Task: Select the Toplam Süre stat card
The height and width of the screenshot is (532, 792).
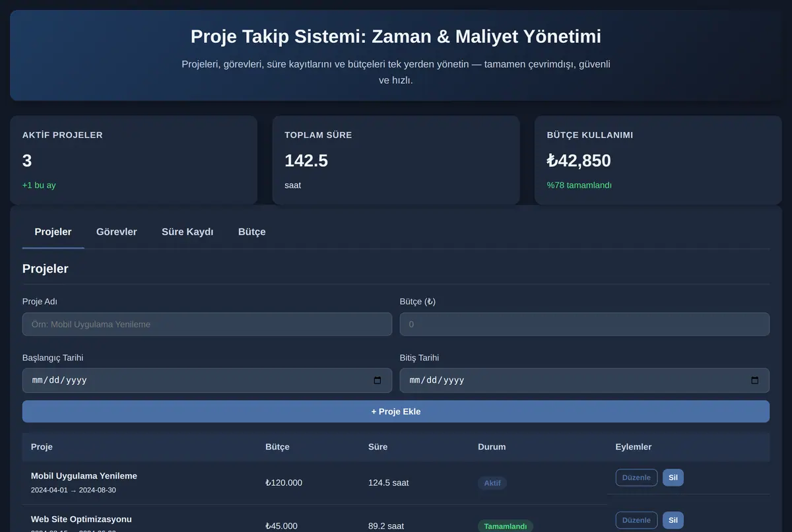Action: tap(396, 160)
